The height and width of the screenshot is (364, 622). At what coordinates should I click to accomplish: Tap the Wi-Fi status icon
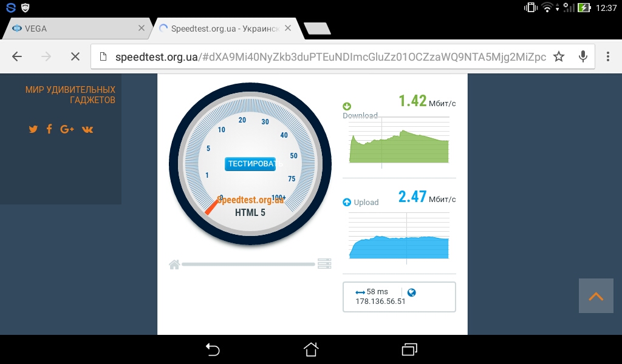pyautogui.click(x=548, y=7)
